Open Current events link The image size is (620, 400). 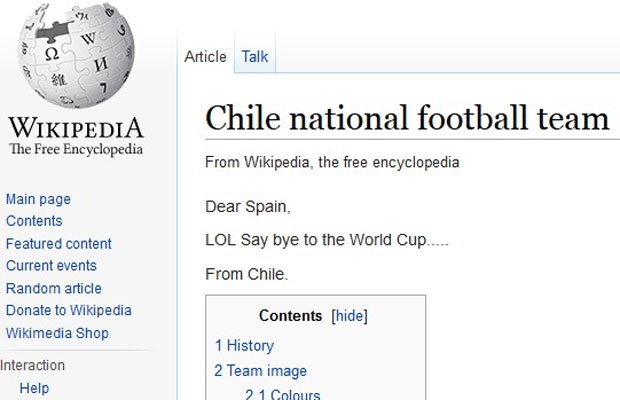(51, 265)
